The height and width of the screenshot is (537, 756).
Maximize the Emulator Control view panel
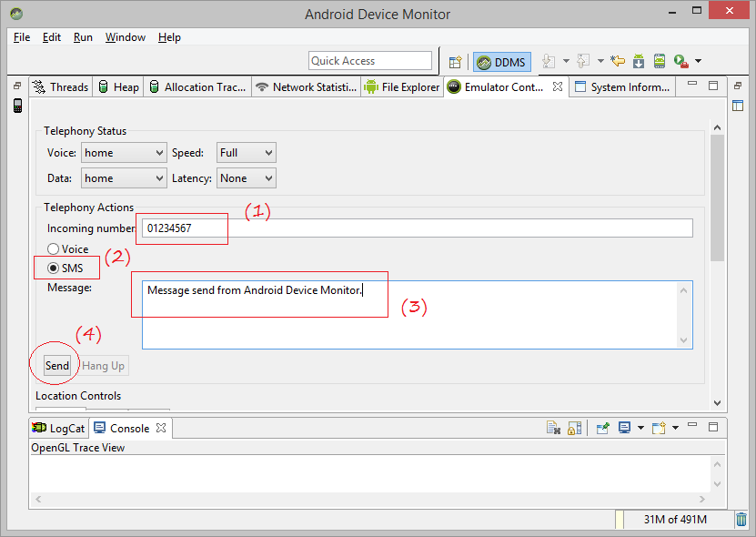(x=713, y=86)
